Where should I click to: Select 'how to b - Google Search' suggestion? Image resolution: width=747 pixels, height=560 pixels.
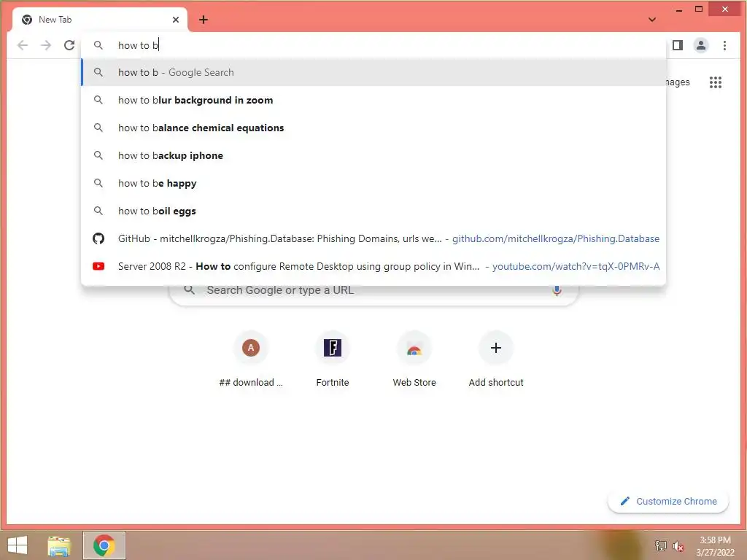click(373, 72)
